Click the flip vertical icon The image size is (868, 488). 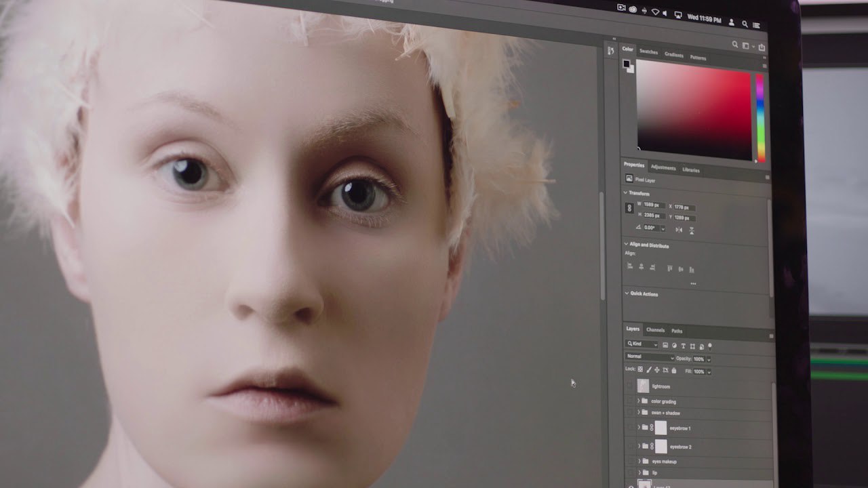(x=692, y=230)
